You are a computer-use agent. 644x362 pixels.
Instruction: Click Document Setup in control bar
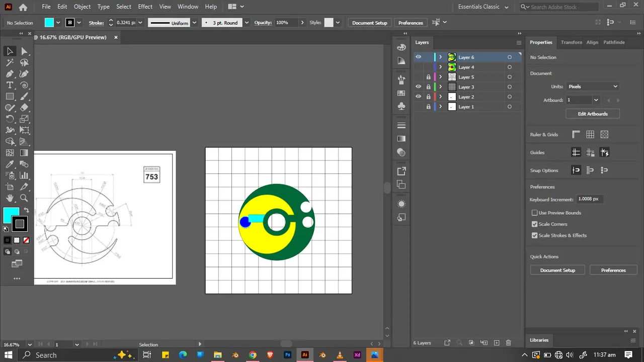[370, 23]
